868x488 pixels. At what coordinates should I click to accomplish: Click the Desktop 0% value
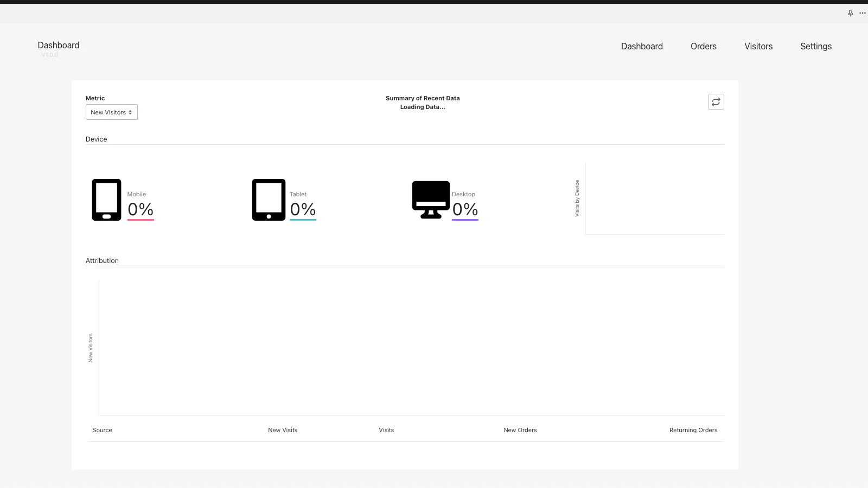tap(465, 209)
